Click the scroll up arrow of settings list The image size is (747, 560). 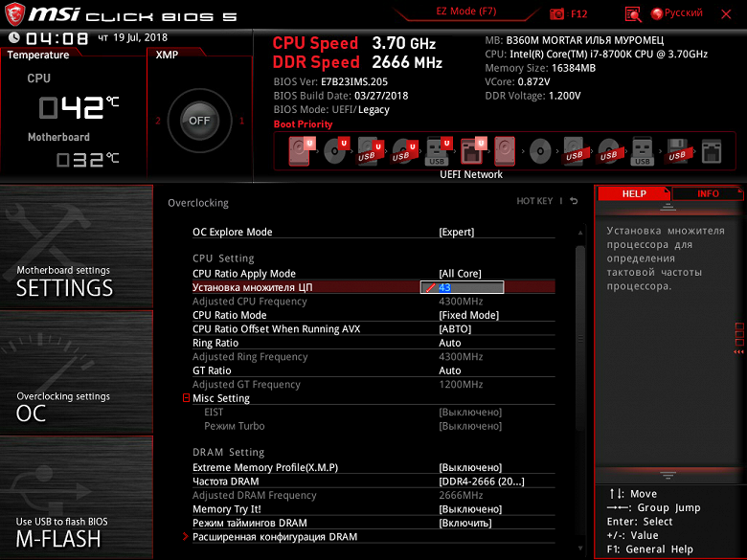tap(580, 233)
